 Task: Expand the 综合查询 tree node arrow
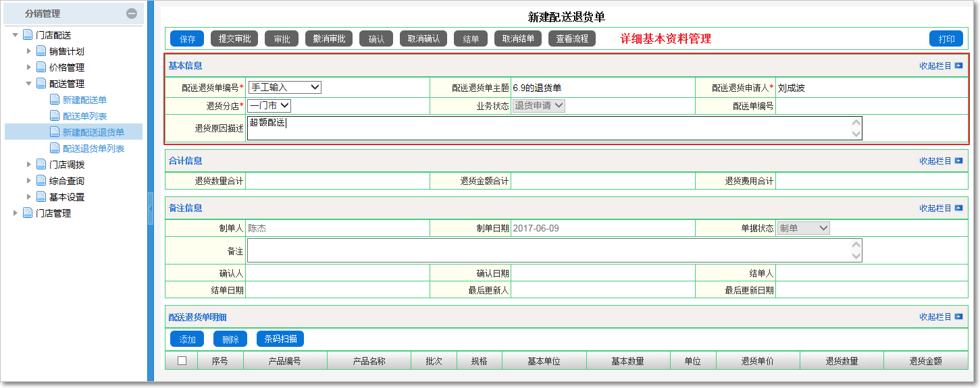pyautogui.click(x=29, y=181)
